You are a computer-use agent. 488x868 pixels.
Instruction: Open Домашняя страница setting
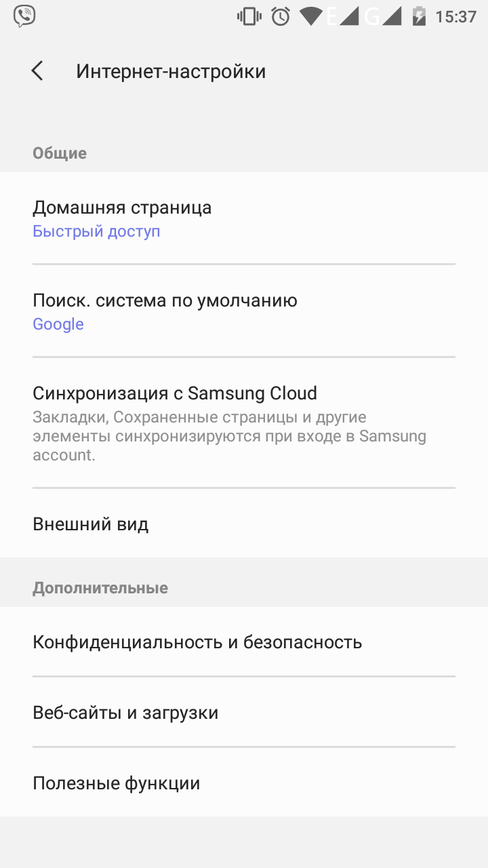[122, 208]
